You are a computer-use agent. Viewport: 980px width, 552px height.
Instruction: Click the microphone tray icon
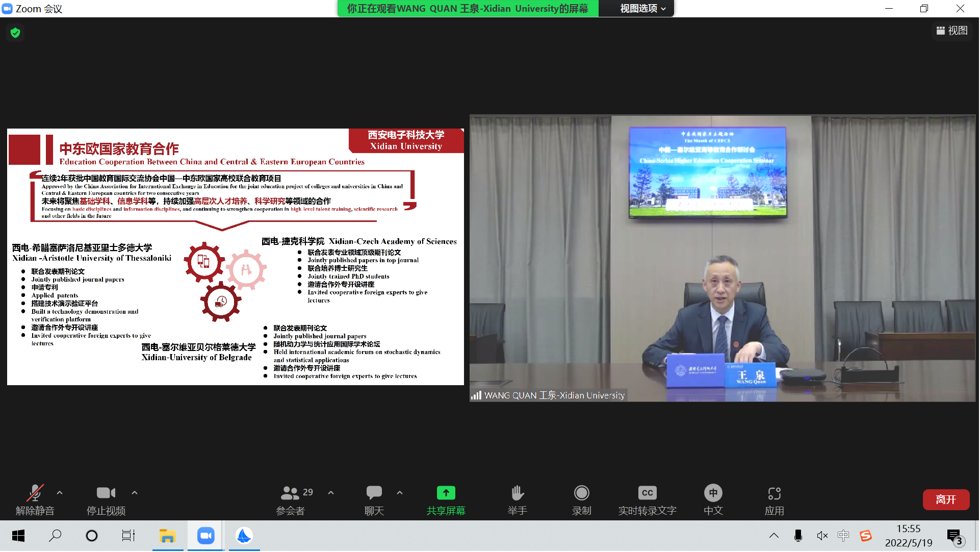[798, 536]
